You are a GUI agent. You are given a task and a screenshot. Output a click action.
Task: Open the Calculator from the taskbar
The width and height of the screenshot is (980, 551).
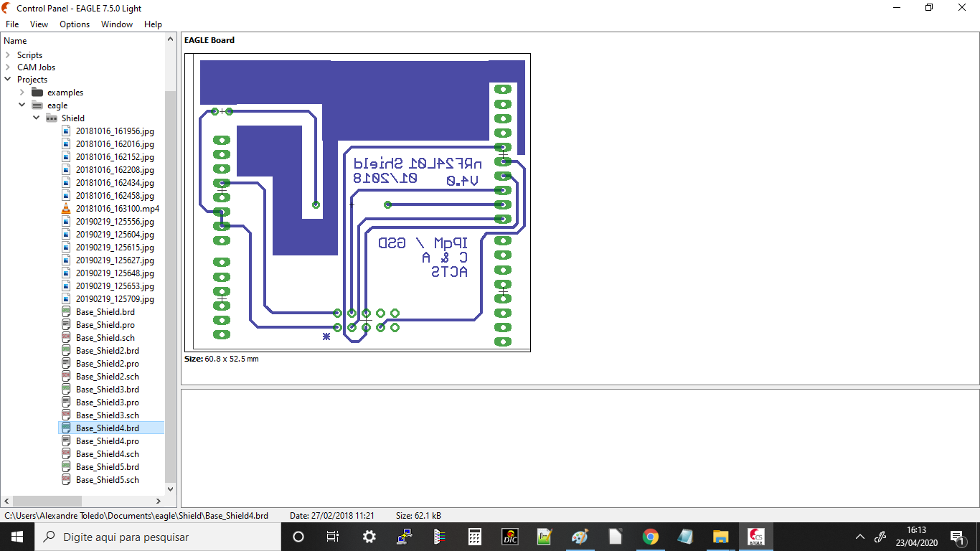474,537
